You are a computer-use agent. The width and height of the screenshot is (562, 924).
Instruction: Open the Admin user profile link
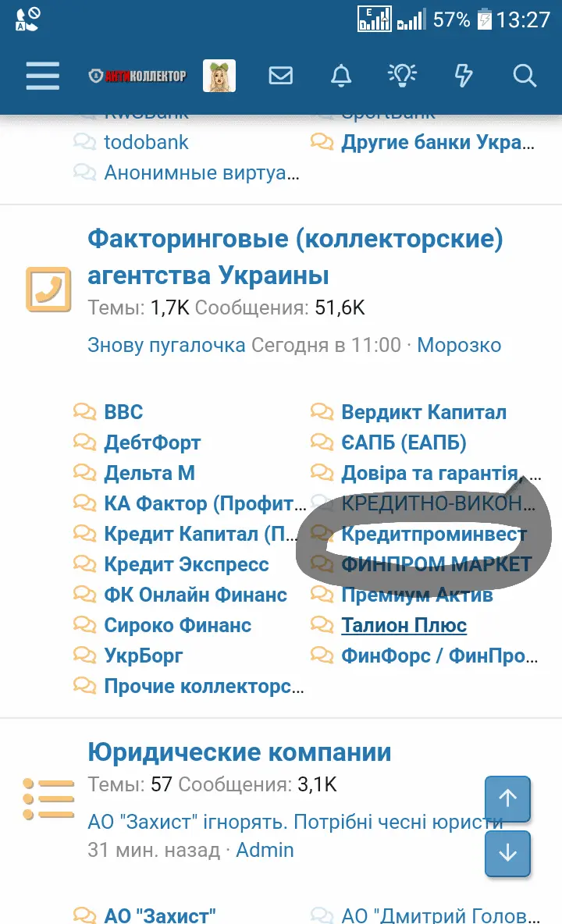265,850
